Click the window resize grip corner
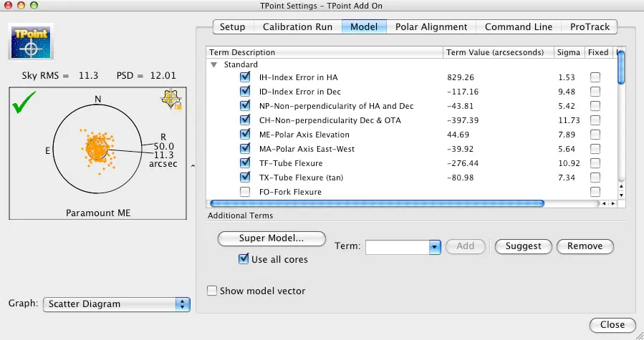The width and height of the screenshot is (644, 340). click(x=639, y=336)
